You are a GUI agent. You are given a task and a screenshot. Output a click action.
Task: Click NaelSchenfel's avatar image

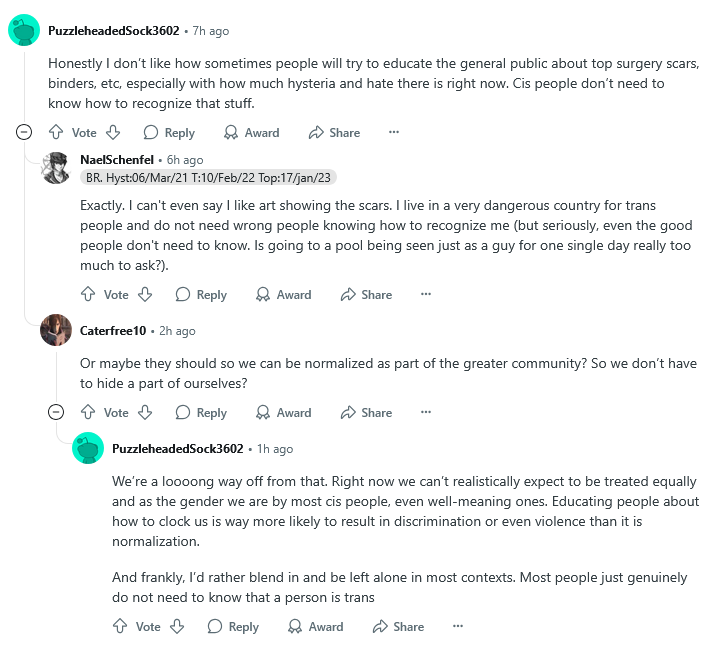[x=56, y=168]
